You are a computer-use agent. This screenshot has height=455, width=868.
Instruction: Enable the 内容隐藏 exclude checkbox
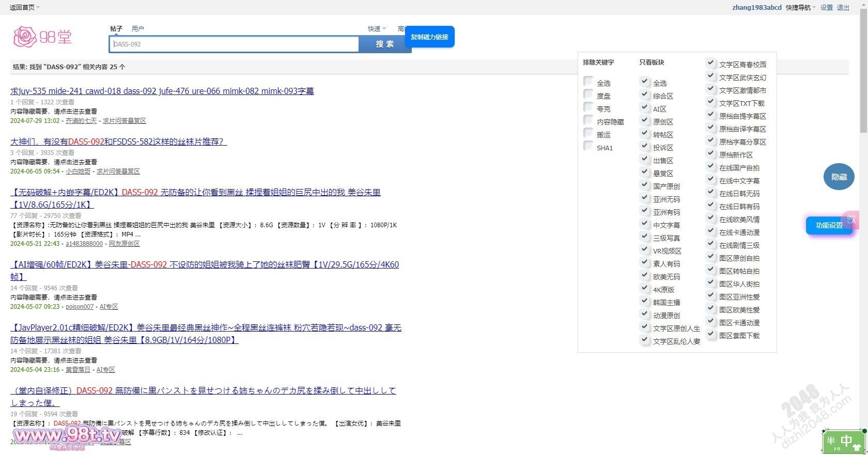pos(588,120)
